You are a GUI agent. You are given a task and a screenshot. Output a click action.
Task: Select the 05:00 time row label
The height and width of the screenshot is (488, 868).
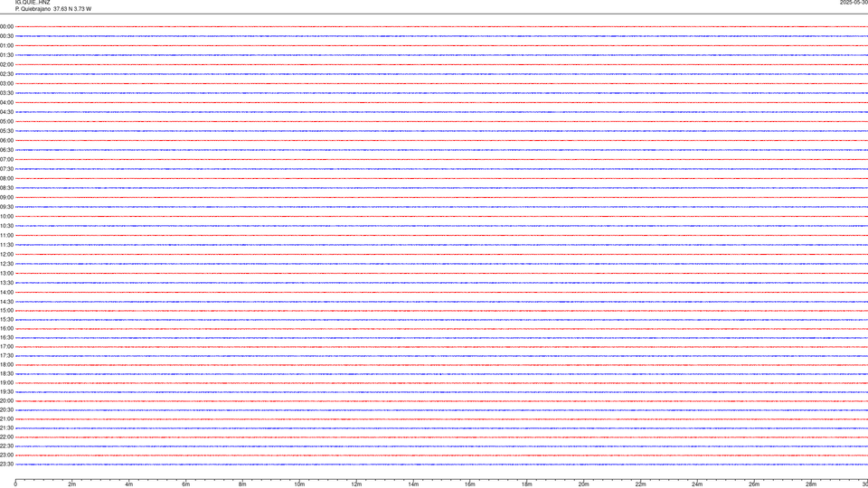[x=6, y=121]
